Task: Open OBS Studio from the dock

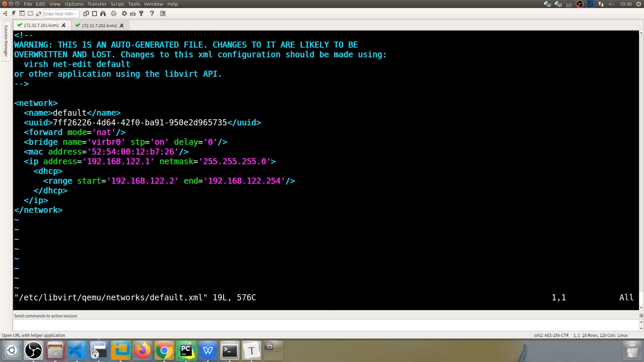Action: point(34,351)
